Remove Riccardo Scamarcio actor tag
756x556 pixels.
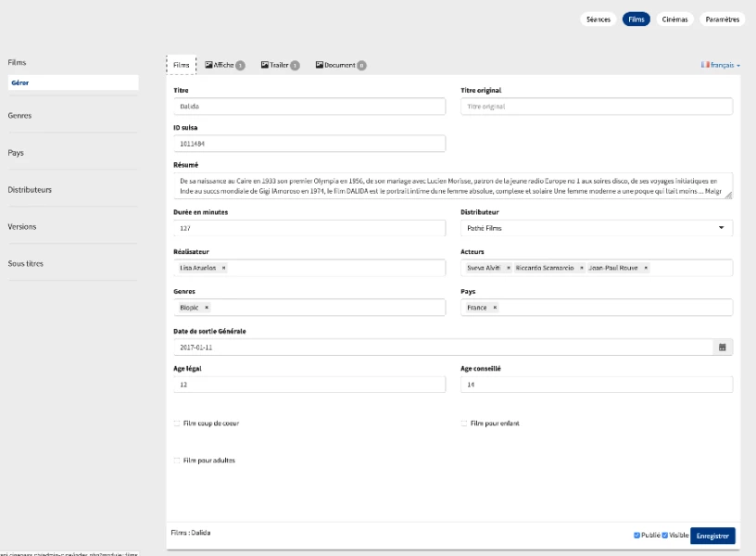582,268
